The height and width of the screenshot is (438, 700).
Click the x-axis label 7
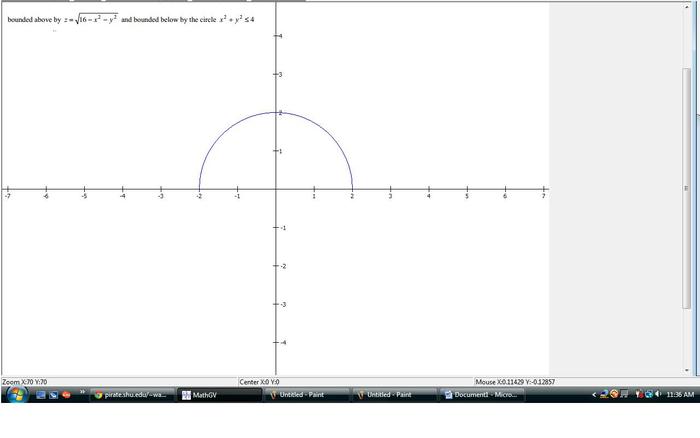(x=543, y=196)
